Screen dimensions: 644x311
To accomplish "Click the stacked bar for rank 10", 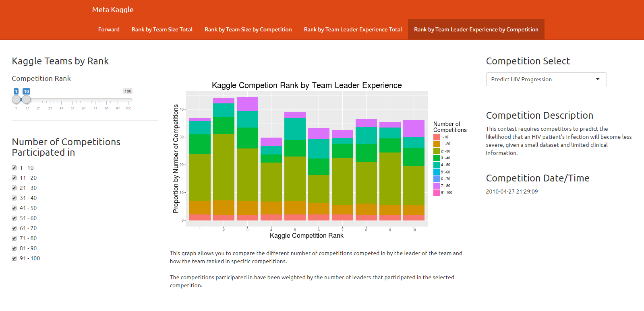I will pos(414,170).
